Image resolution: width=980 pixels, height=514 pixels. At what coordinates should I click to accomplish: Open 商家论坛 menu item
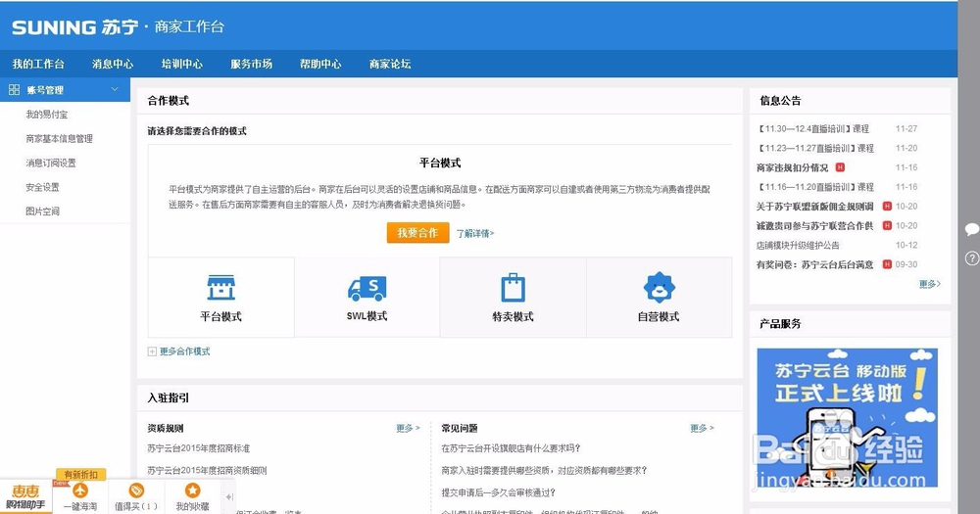tap(390, 64)
